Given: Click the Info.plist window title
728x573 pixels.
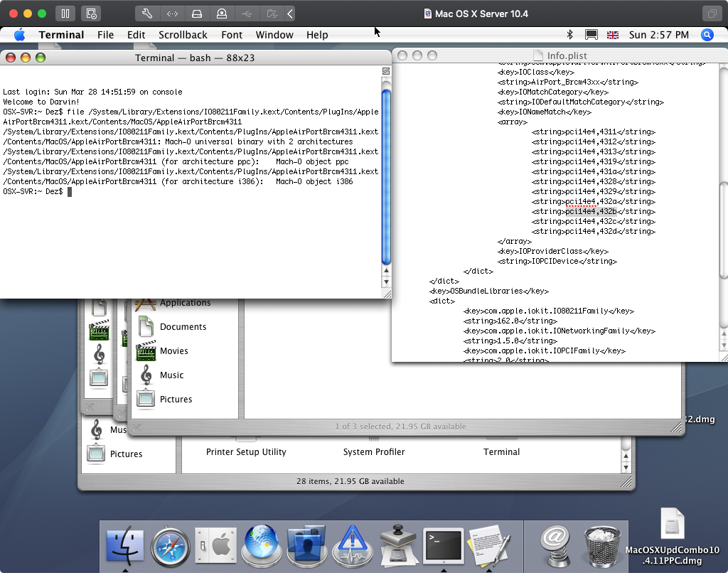Looking at the screenshot, I should coord(567,55).
